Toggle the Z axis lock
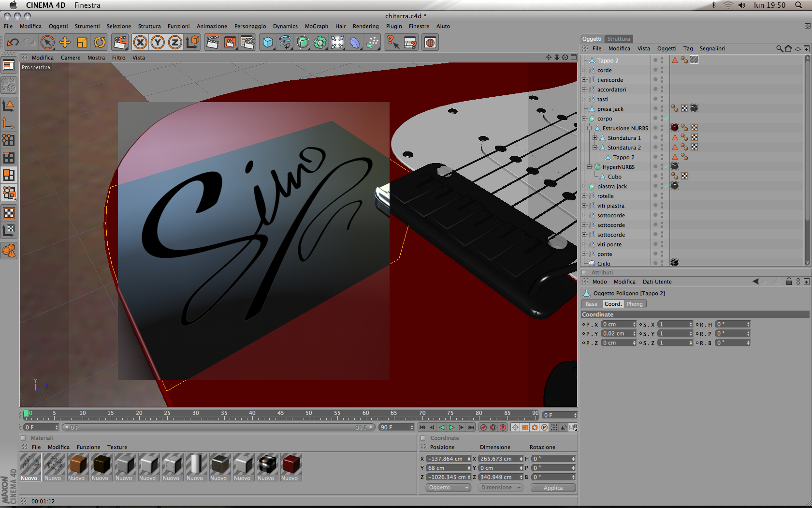This screenshot has width=812, height=508. pos(175,43)
